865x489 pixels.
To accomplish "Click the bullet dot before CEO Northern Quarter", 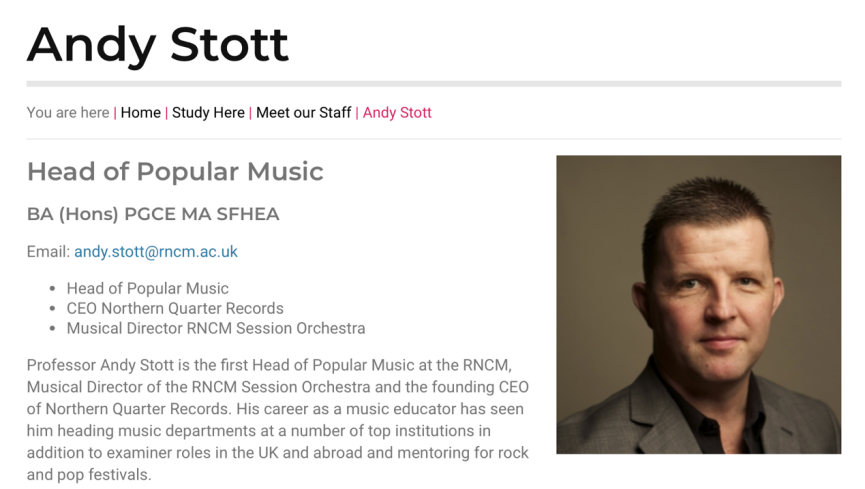I will point(52,309).
